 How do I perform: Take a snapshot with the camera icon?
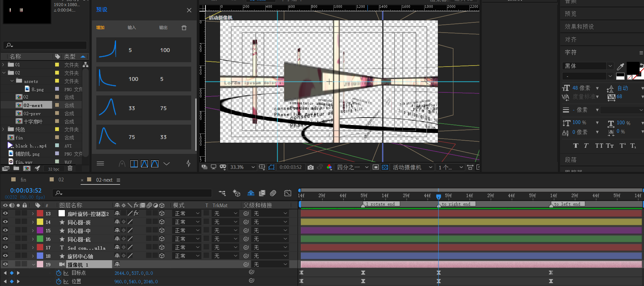[310, 167]
